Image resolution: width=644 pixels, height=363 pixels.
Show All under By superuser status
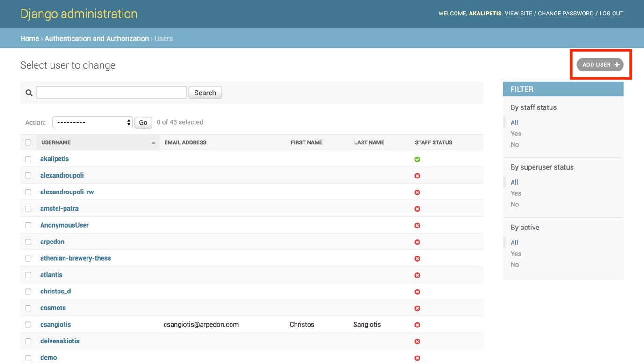[514, 182]
